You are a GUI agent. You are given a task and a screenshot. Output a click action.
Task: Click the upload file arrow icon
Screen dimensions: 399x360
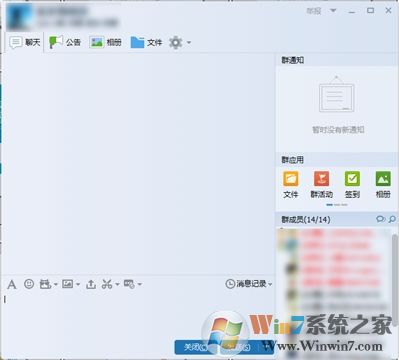[x=91, y=284]
